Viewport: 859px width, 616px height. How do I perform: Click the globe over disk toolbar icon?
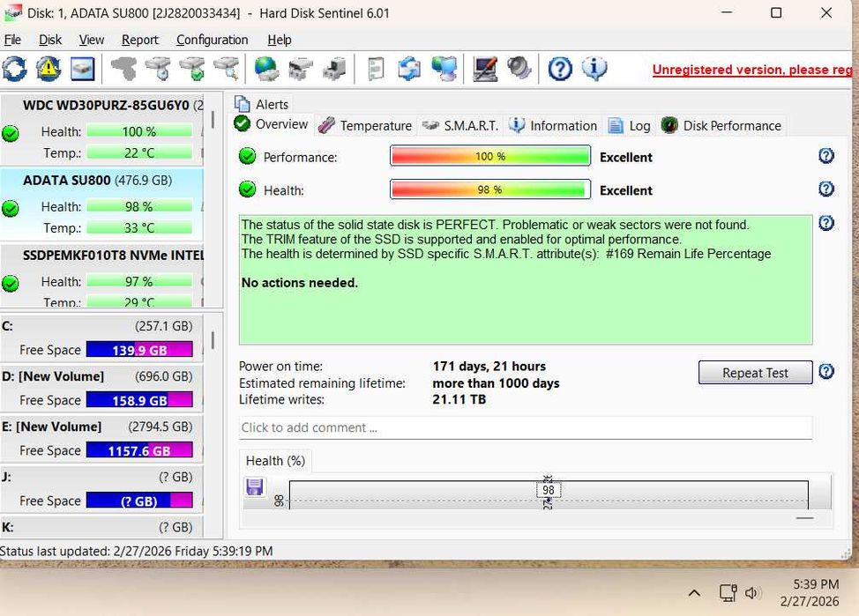[x=267, y=69]
